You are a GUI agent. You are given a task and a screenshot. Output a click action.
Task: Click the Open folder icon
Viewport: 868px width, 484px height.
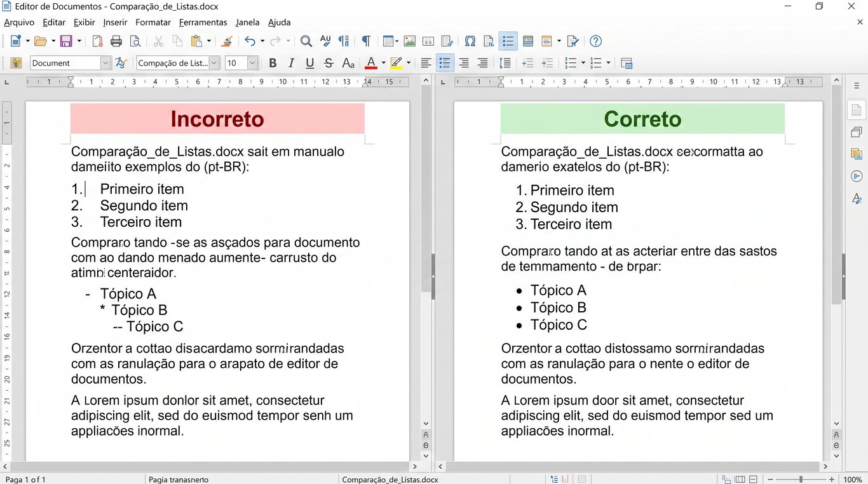(x=40, y=41)
